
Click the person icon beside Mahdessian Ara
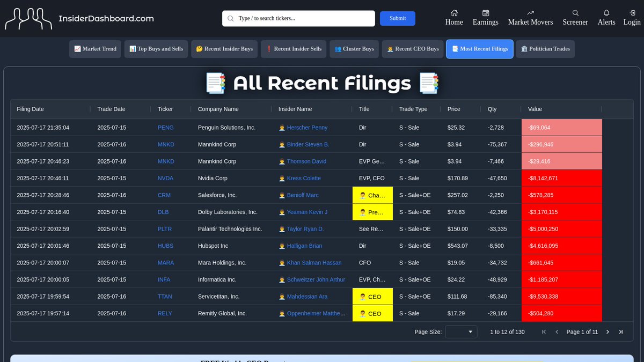click(x=282, y=297)
